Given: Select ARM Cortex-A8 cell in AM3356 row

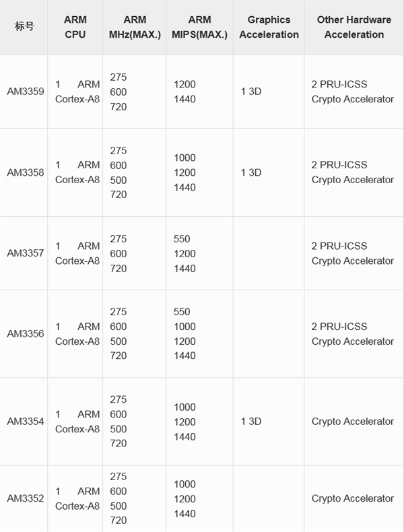Looking at the screenshot, I should pyautogui.click(x=77, y=334).
